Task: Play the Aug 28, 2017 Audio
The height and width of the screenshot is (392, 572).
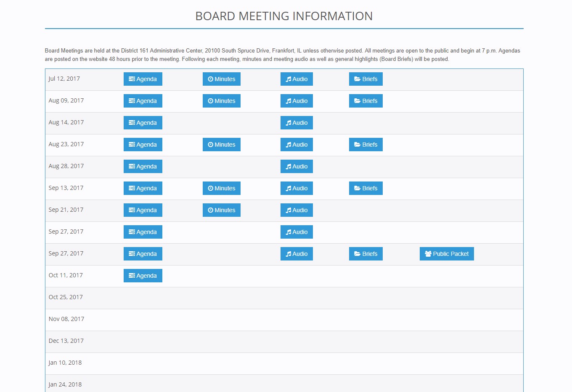Action: (297, 166)
